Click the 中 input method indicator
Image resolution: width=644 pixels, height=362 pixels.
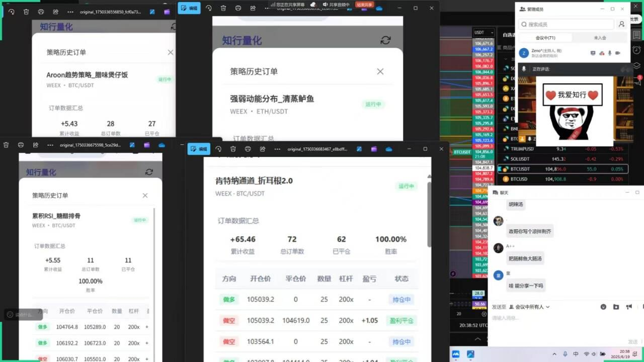576,354
